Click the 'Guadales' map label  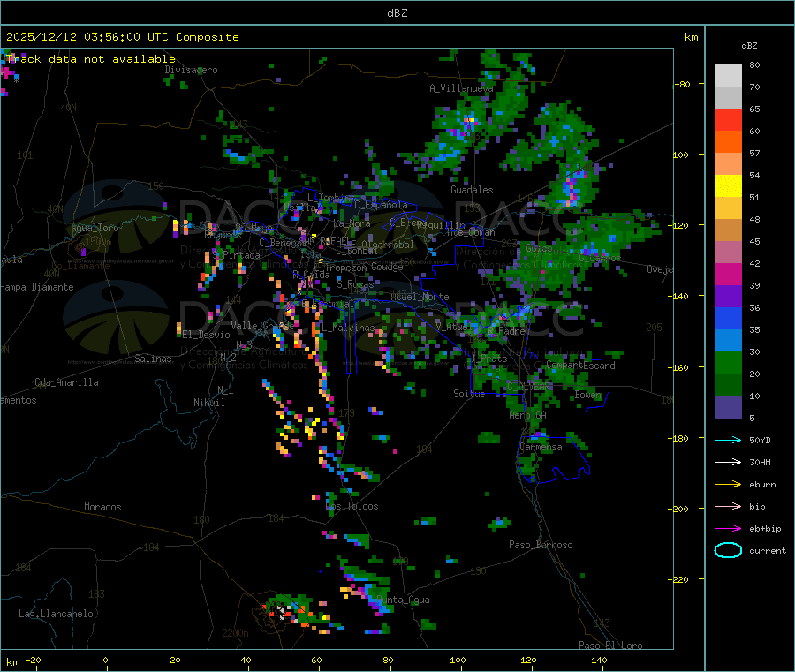472,190
